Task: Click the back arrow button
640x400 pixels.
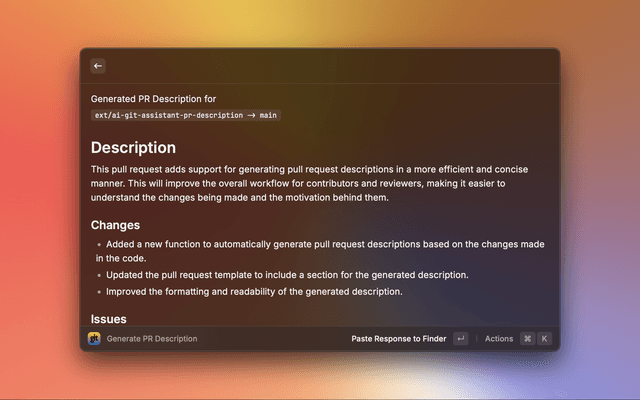Action: pyautogui.click(x=98, y=66)
